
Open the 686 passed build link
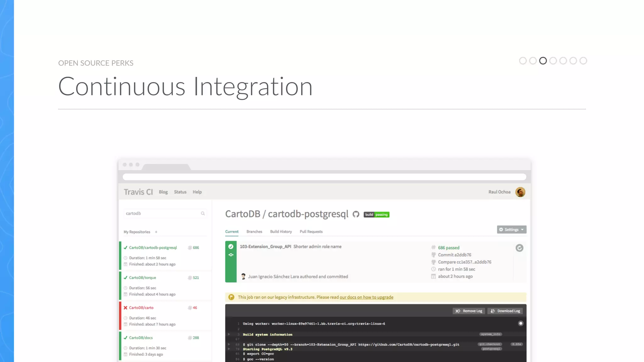pyautogui.click(x=448, y=248)
